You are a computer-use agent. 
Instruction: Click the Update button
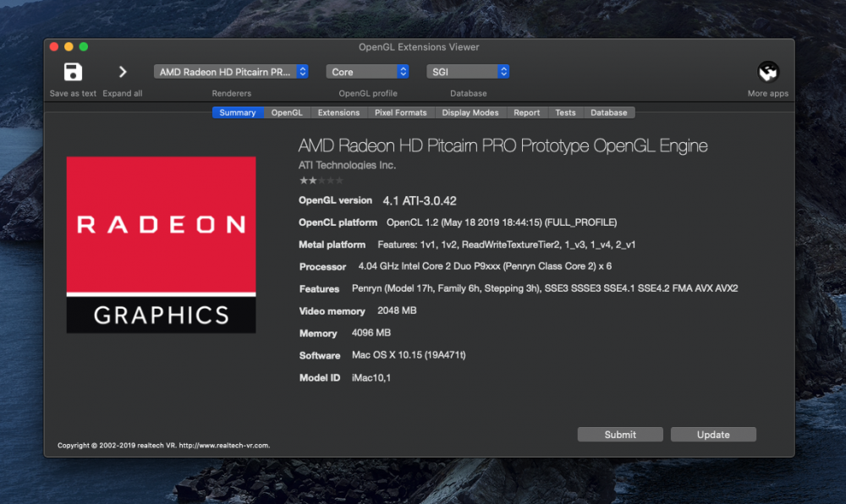point(712,435)
